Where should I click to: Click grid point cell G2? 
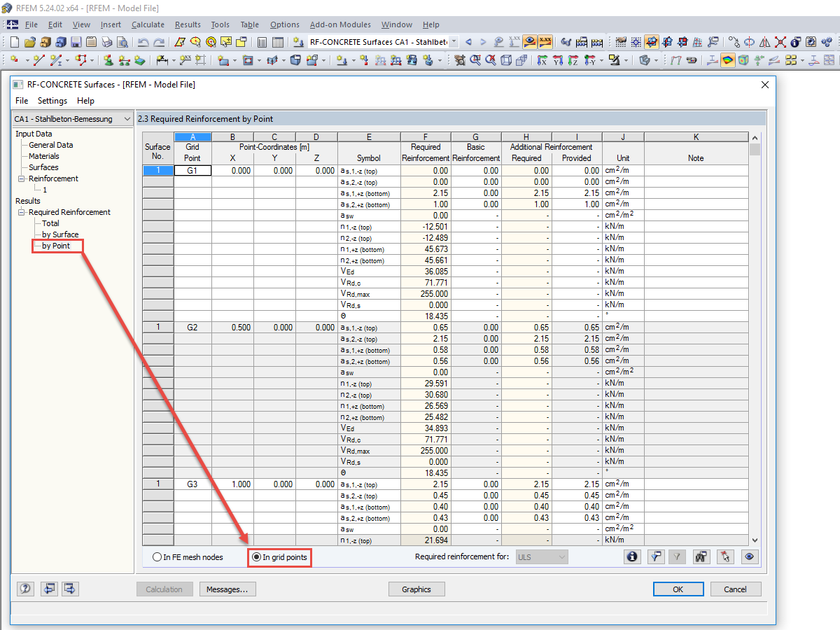[x=192, y=328]
